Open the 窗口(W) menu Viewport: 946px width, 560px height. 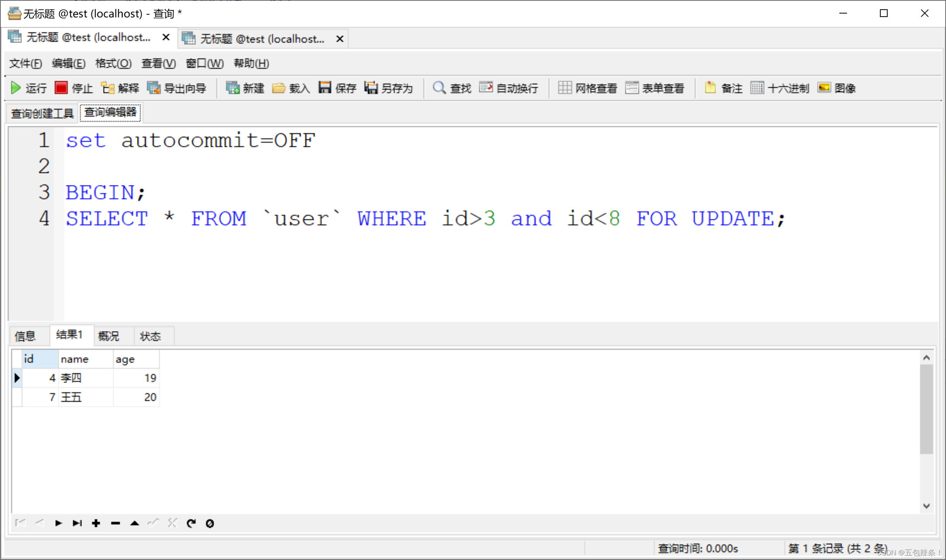(x=204, y=63)
